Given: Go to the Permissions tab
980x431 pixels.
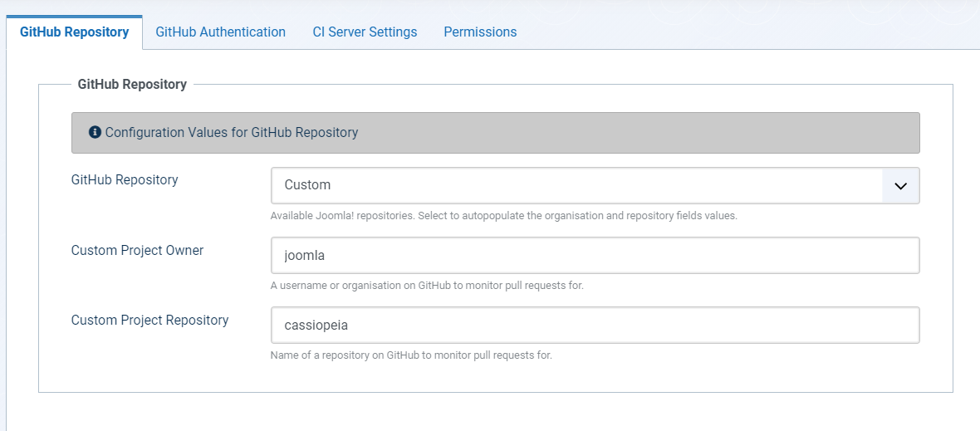Looking at the screenshot, I should tap(480, 32).
